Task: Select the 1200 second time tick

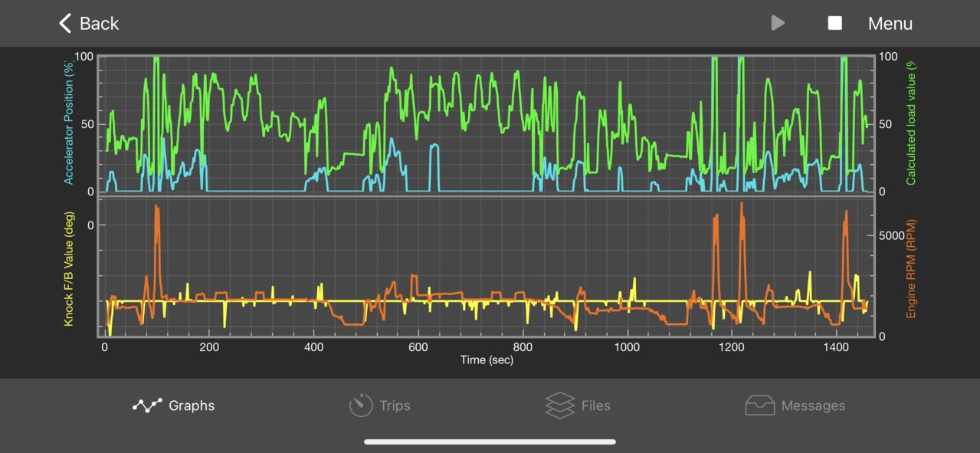Action: (x=732, y=346)
